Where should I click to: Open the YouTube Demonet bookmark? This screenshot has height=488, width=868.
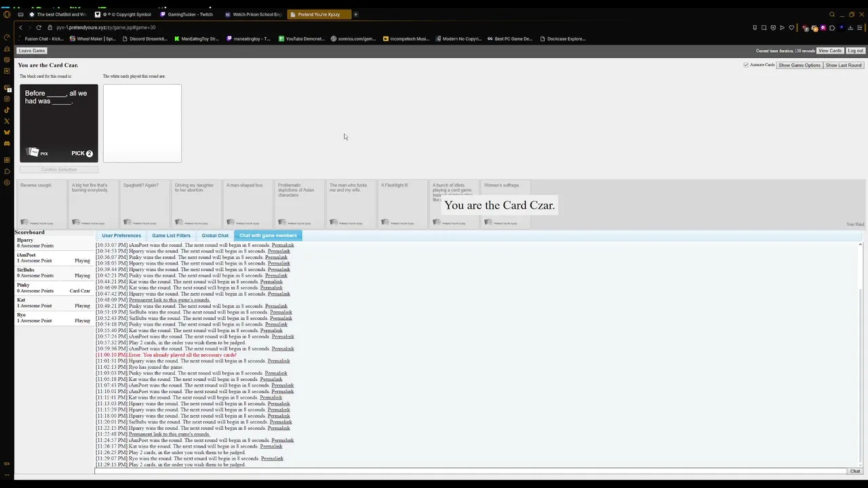[301, 39]
